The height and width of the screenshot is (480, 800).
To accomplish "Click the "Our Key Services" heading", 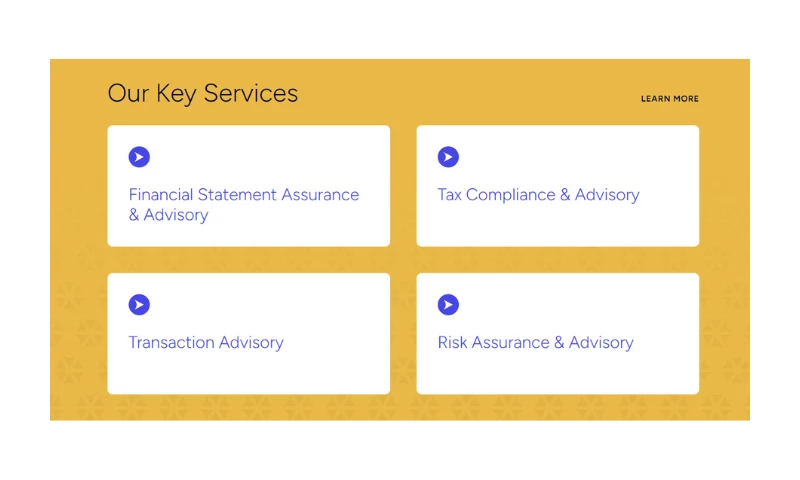I will point(203,93).
